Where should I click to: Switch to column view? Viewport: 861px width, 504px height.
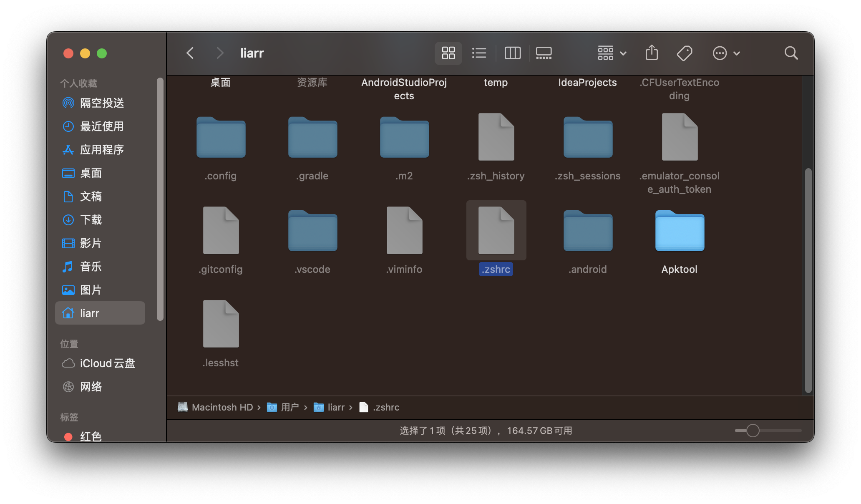(x=513, y=53)
